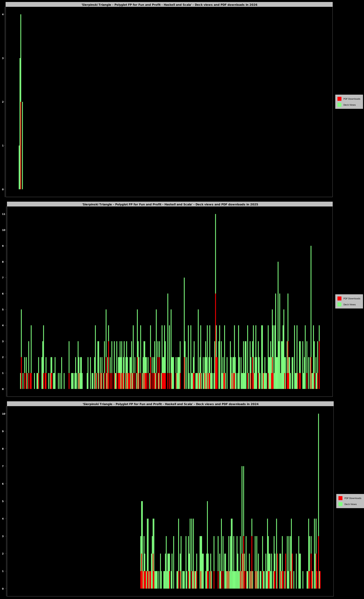The image size is (364, 599).
Task: Click the 2026 chart title bar
Action: [x=169, y=5]
